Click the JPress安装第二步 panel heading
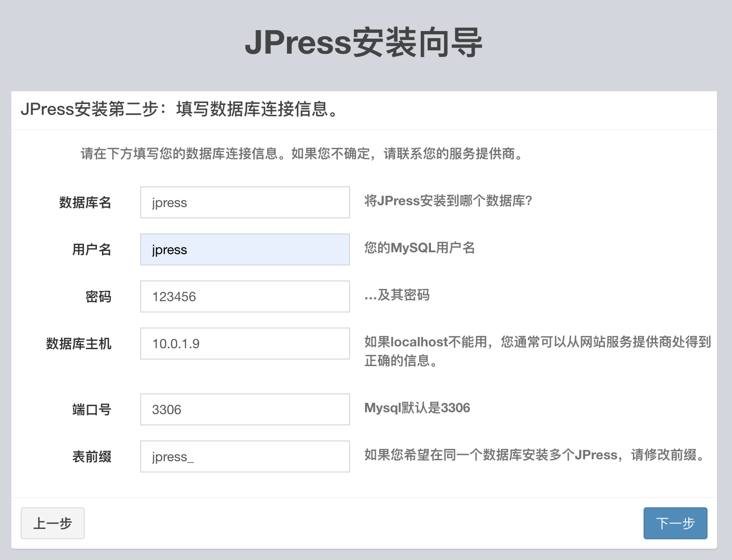This screenshot has width=732, height=560. (180, 109)
